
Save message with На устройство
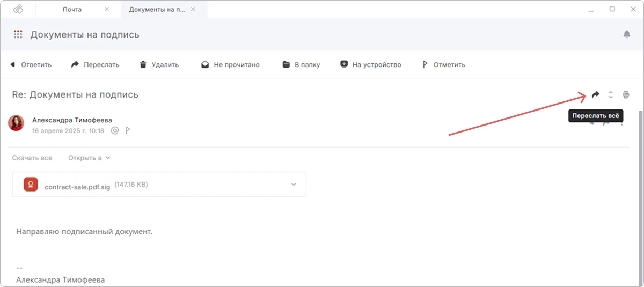pyautogui.click(x=371, y=65)
